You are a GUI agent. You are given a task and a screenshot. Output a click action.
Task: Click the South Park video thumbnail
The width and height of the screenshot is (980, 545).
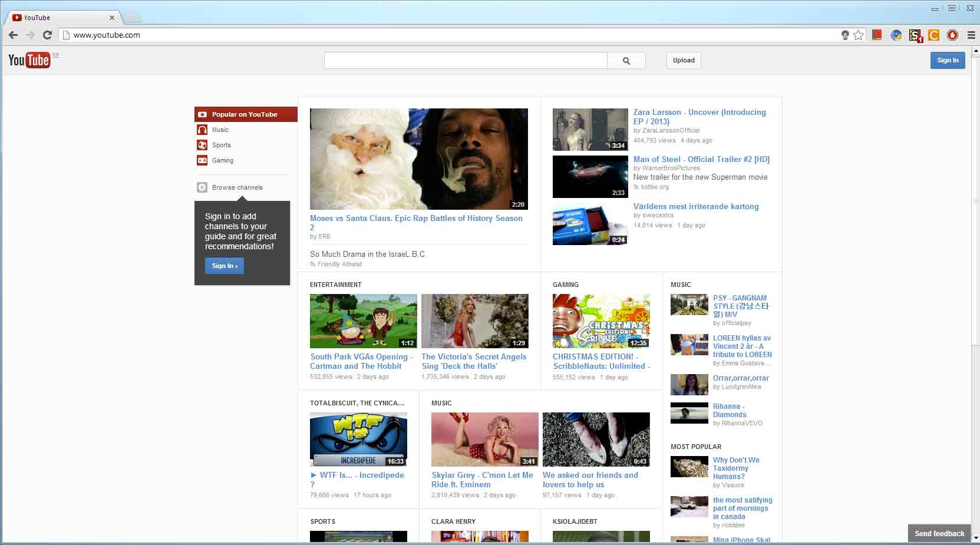[x=364, y=321]
